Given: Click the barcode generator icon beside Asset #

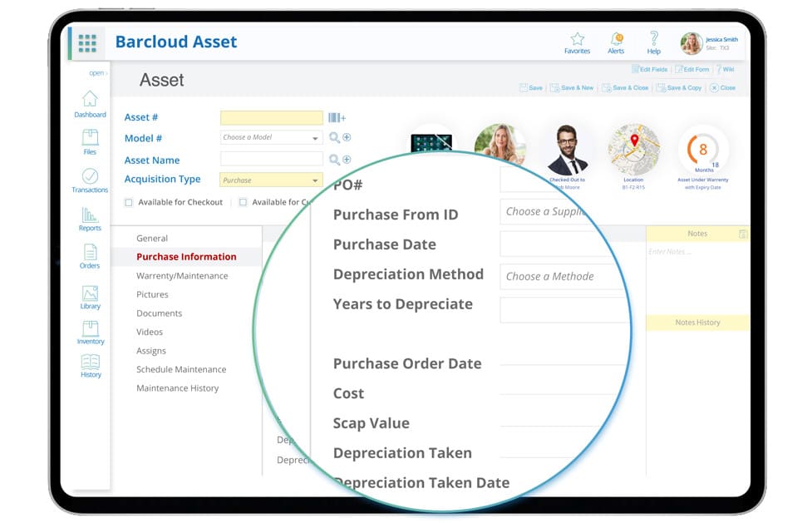Looking at the screenshot, I should point(337,118).
